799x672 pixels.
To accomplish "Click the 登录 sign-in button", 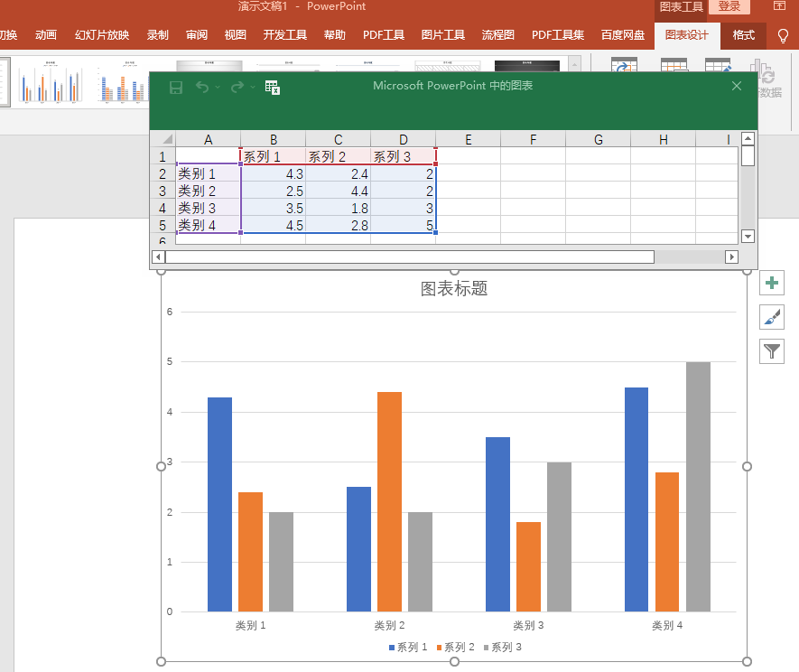I will pos(729,6).
